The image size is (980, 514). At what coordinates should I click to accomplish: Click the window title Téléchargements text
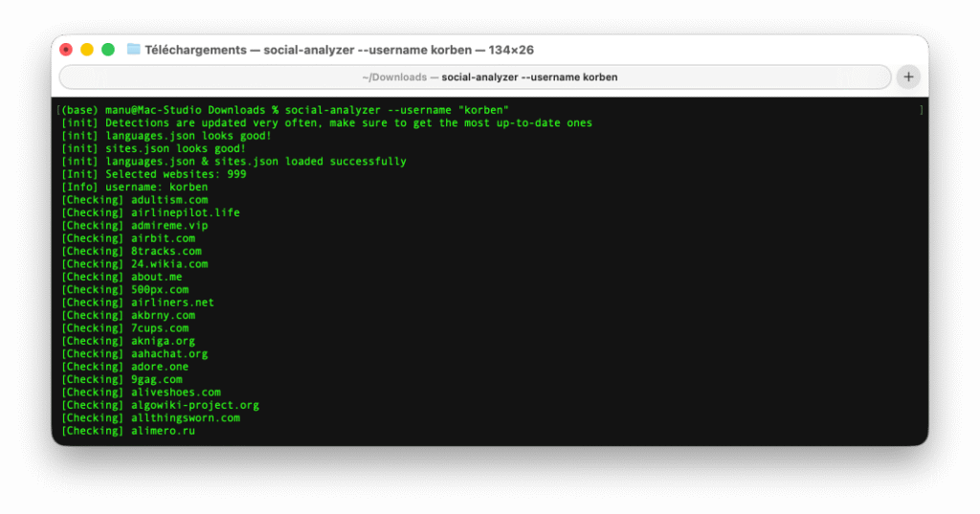pos(195,50)
